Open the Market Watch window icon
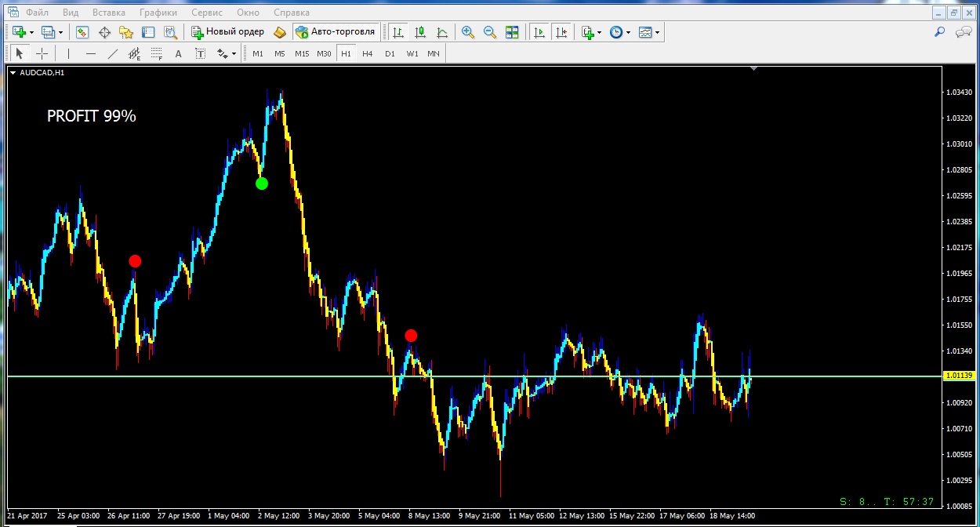 pos(82,32)
